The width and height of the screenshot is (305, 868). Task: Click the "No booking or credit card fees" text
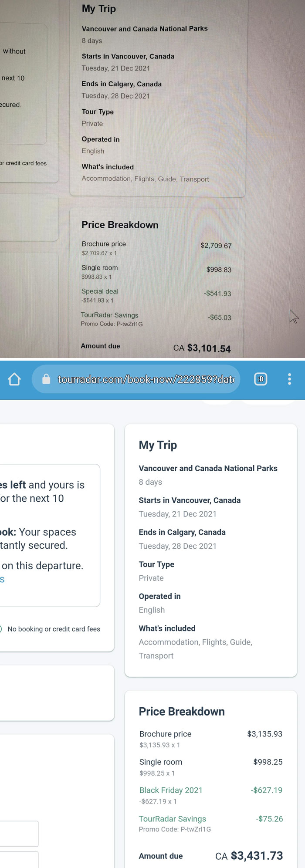click(x=54, y=629)
